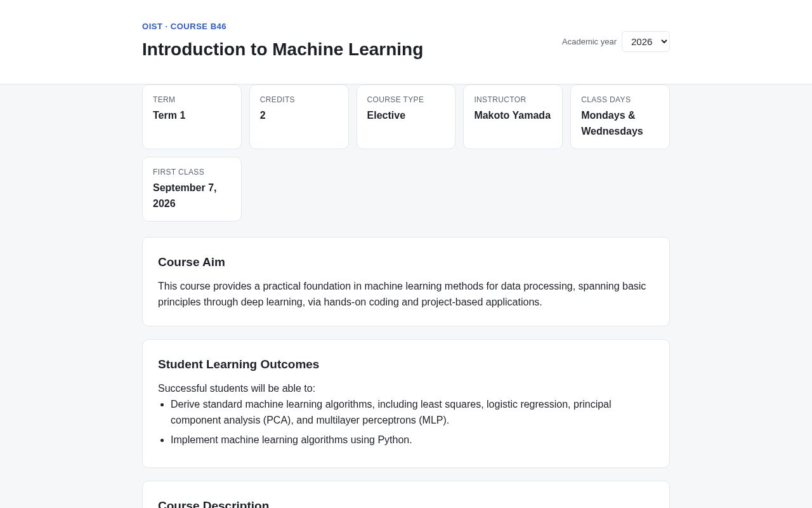Click the 'Implement machine learning algorithms using Python' bullet
Screen dimensions: 812x508
pyautogui.click(x=291, y=440)
